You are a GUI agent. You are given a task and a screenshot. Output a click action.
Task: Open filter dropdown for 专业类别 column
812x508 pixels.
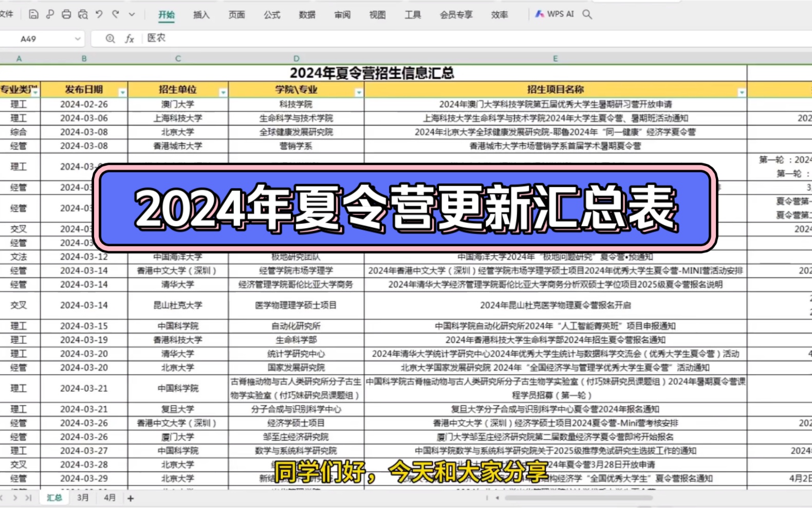click(x=35, y=93)
